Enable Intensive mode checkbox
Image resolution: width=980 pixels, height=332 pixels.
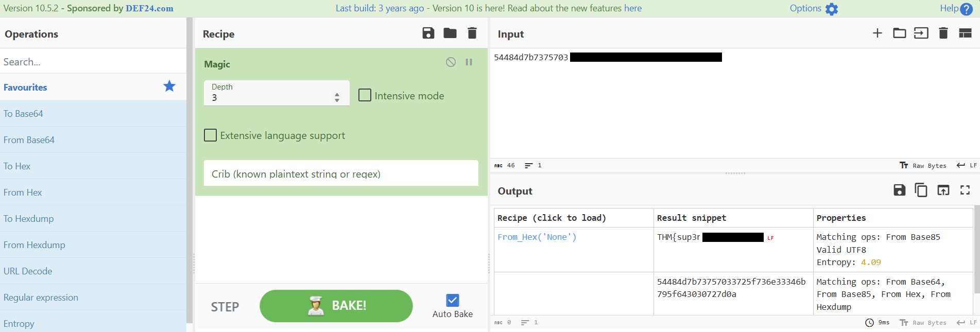(365, 95)
